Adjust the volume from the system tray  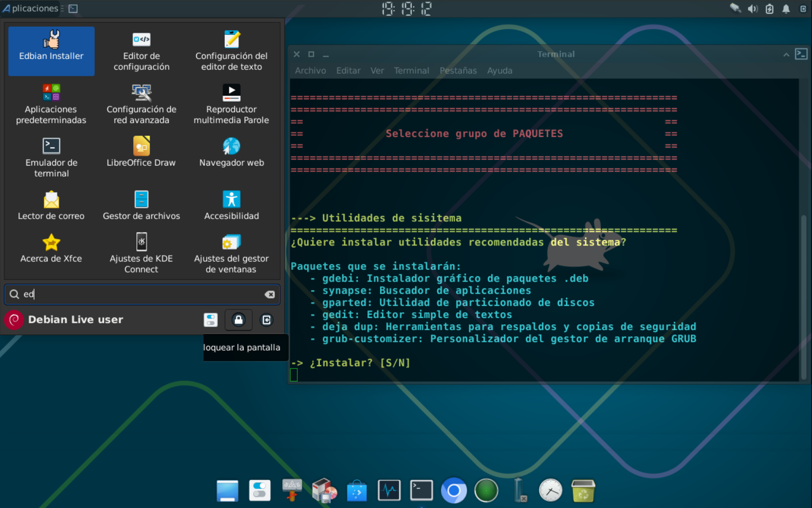[x=752, y=8]
